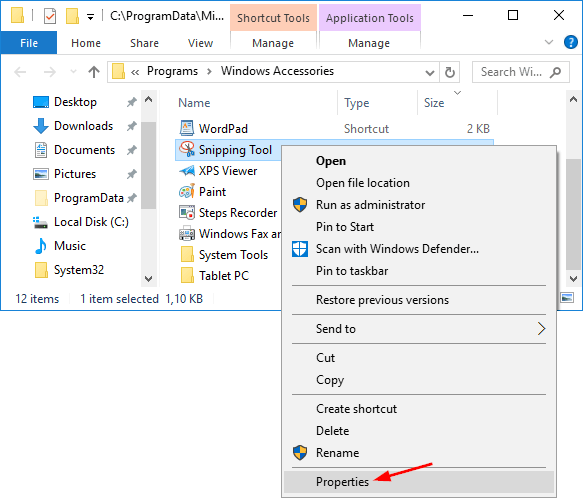Click the Up one level arrow
This screenshot has height=498, width=583.
coord(94,72)
